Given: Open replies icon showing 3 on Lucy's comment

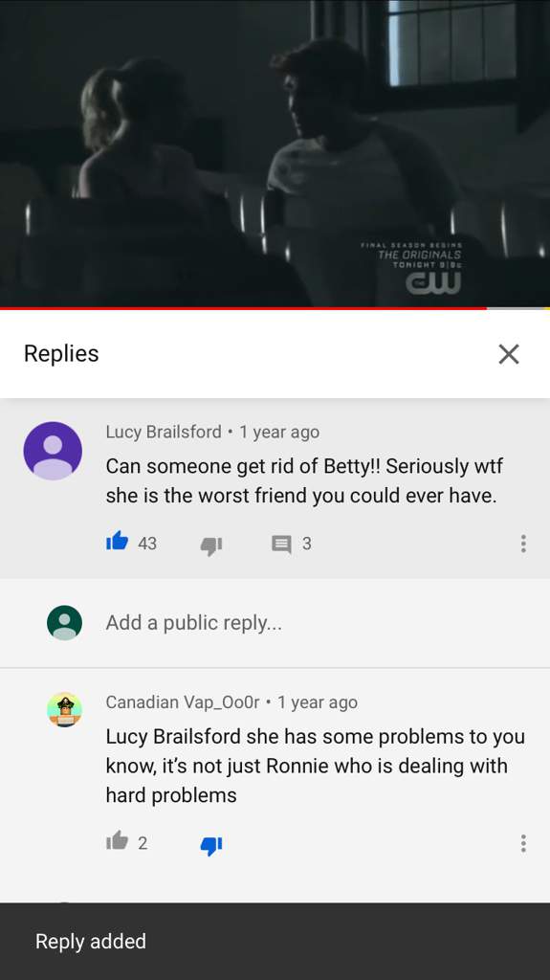Looking at the screenshot, I should pyautogui.click(x=282, y=544).
